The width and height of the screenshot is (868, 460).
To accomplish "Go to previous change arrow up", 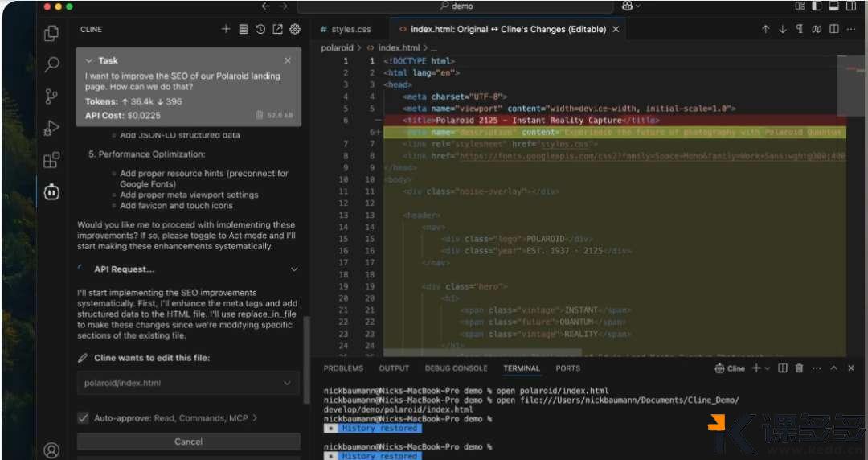I will pos(766,30).
